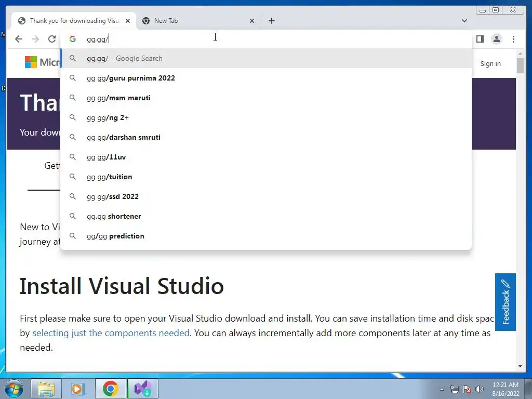Screen dimensions: 532x399
Task: Switch to the New Tab tab
Action: point(197,21)
